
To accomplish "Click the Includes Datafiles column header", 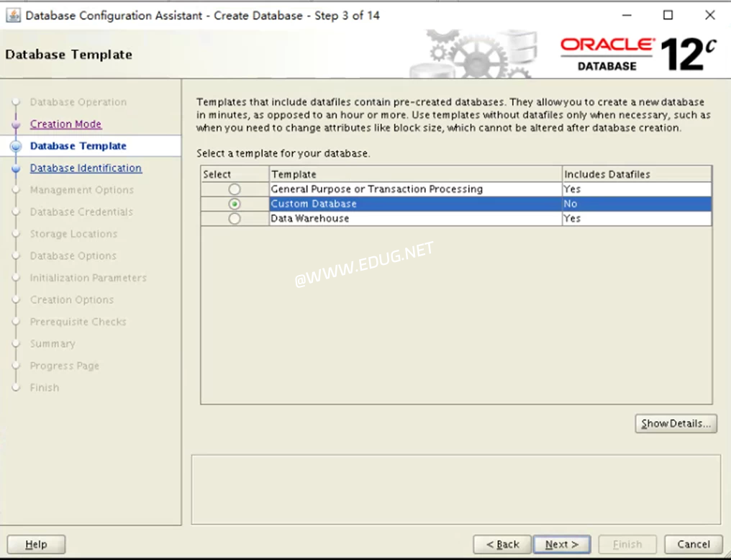I will [637, 174].
